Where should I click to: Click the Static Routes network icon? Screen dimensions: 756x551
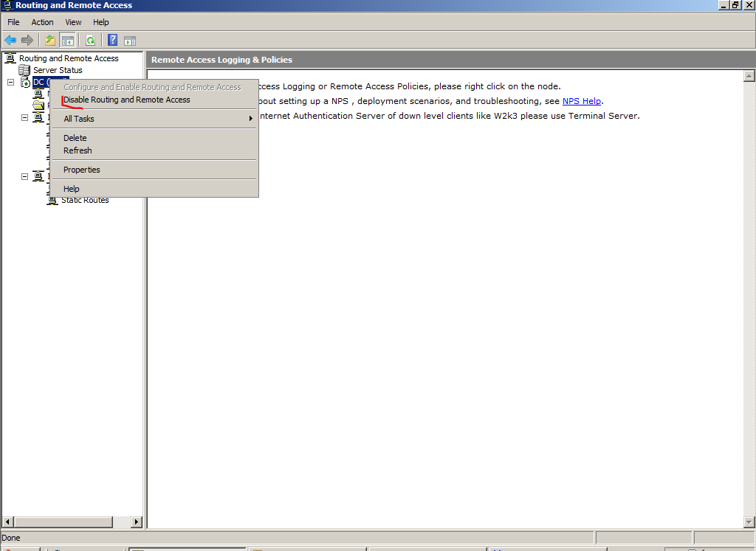pos(52,200)
